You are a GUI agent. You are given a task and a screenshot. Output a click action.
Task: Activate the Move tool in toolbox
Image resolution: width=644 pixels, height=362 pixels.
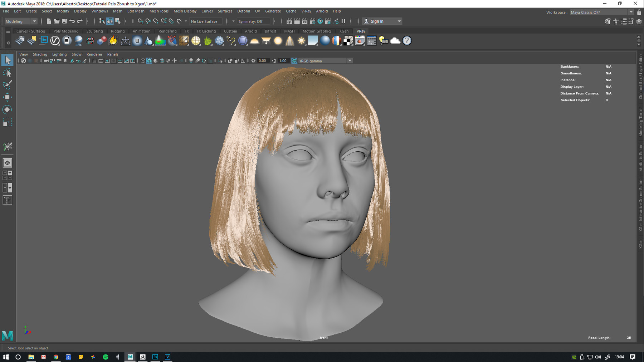[8, 97]
